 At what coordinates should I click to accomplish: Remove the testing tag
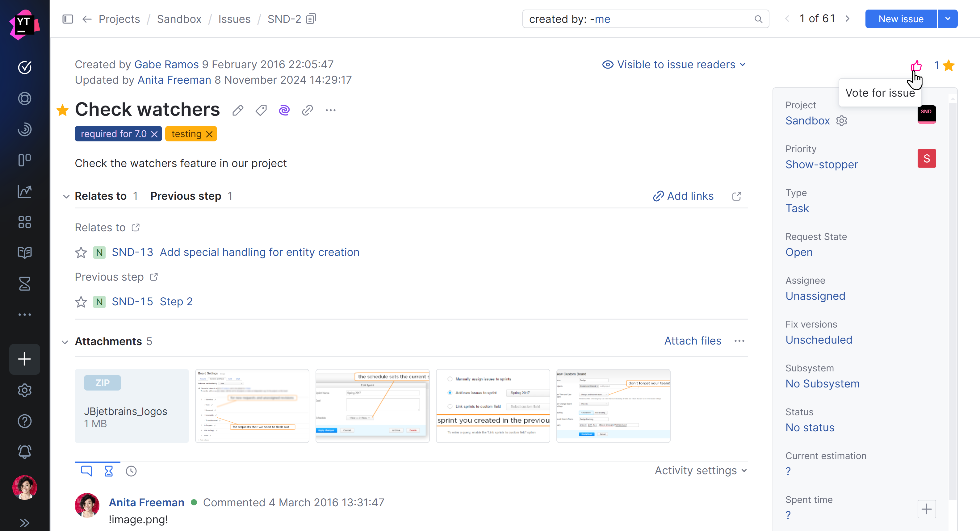click(209, 134)
